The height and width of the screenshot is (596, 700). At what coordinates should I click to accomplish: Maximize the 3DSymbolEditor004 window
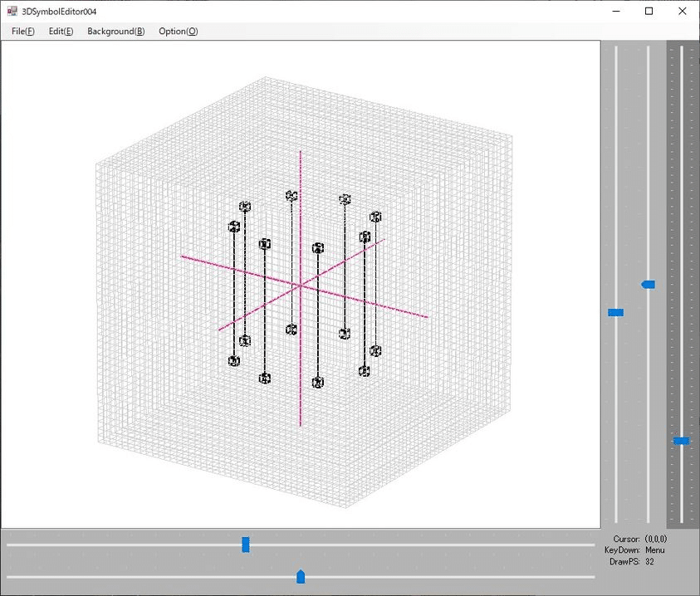click(x=649, y=11)
